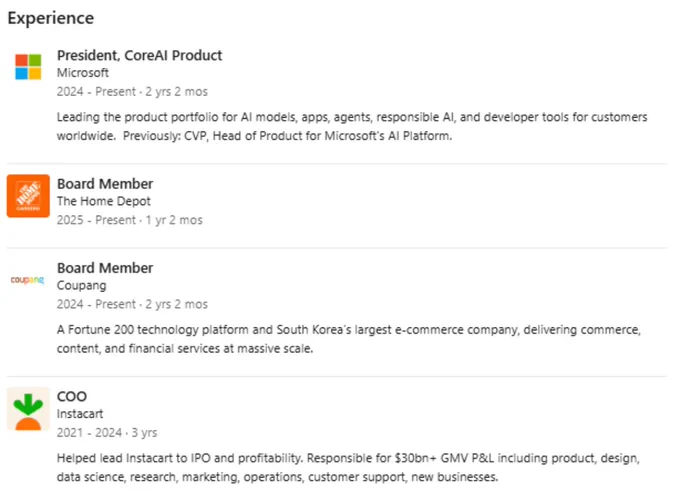The width and height of the screenshot is (680, 503).
Task: Click the 2021 - 2024 Instacart dates
Action: point(89,433)
